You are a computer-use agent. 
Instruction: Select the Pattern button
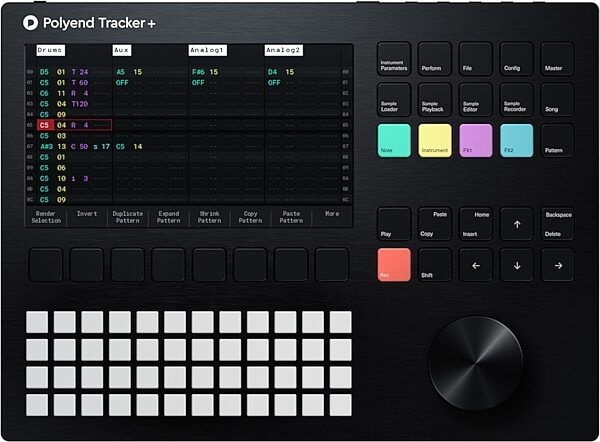pyautogui.click(x=558, y=140)
